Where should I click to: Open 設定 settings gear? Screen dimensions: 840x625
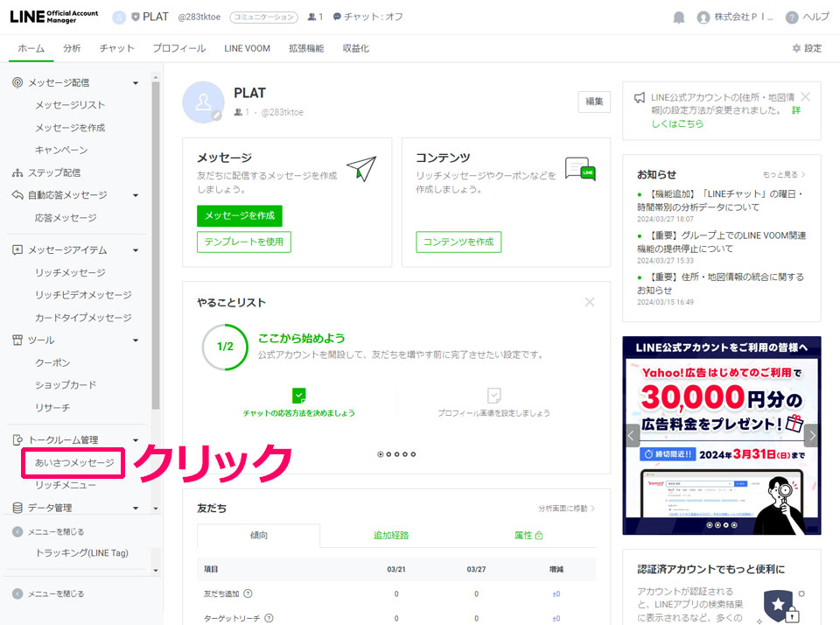796,48
